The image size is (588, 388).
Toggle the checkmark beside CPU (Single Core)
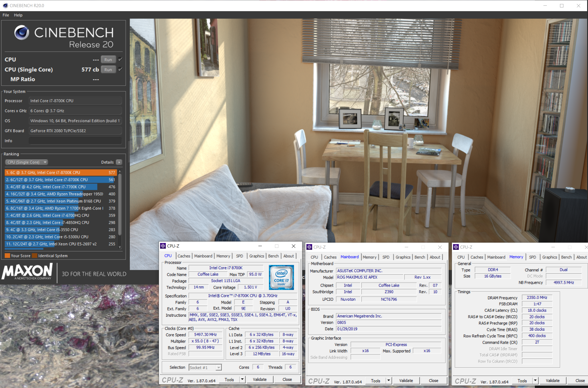point(120,69)
